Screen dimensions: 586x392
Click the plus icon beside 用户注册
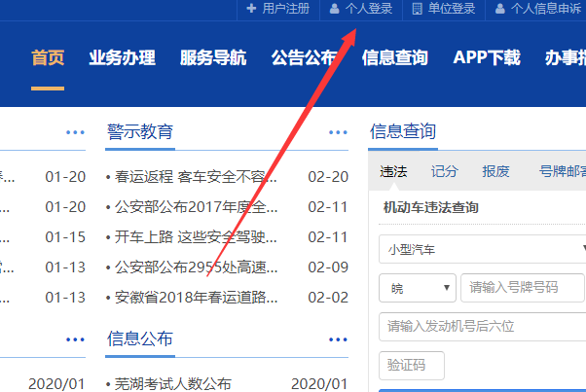pos(251,8)
